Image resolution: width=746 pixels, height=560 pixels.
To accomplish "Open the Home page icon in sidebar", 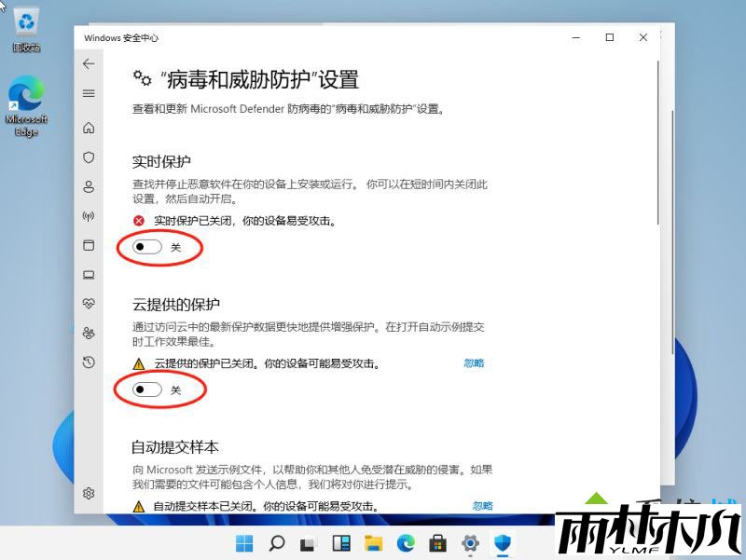I will click(x=89, y=127).
